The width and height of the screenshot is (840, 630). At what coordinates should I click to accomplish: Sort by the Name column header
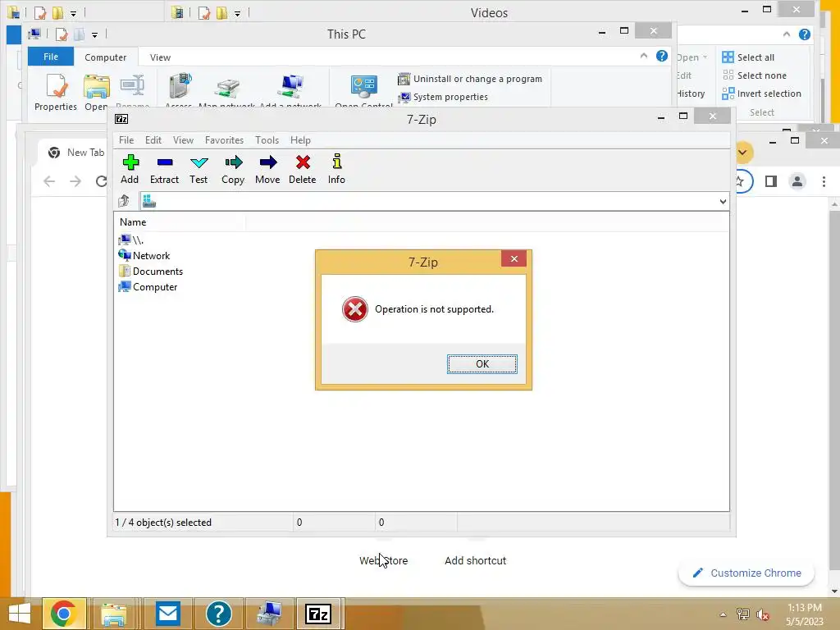click(x=180, y=221)
